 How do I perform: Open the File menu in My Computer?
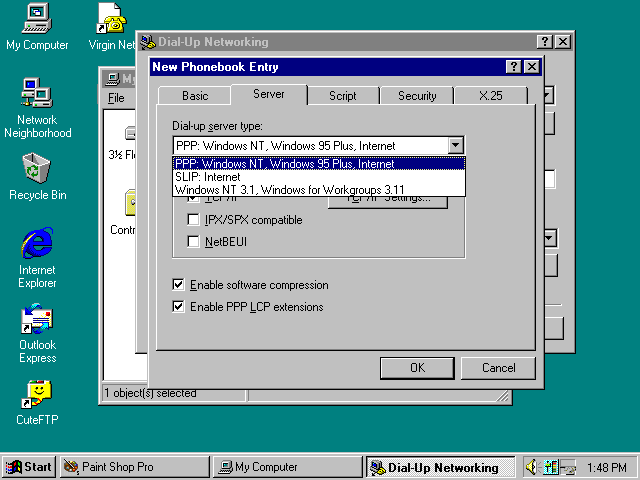click(116, 98)
